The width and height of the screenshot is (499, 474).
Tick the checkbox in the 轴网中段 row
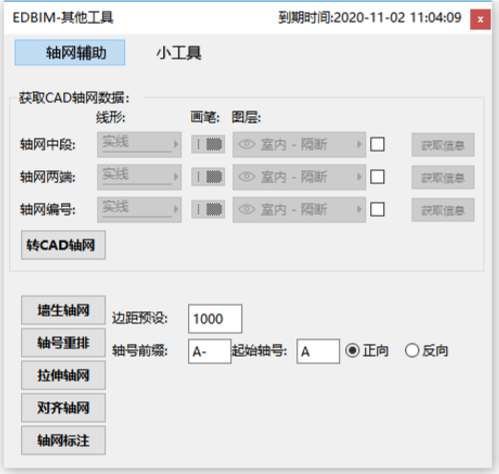coord(377,144)
